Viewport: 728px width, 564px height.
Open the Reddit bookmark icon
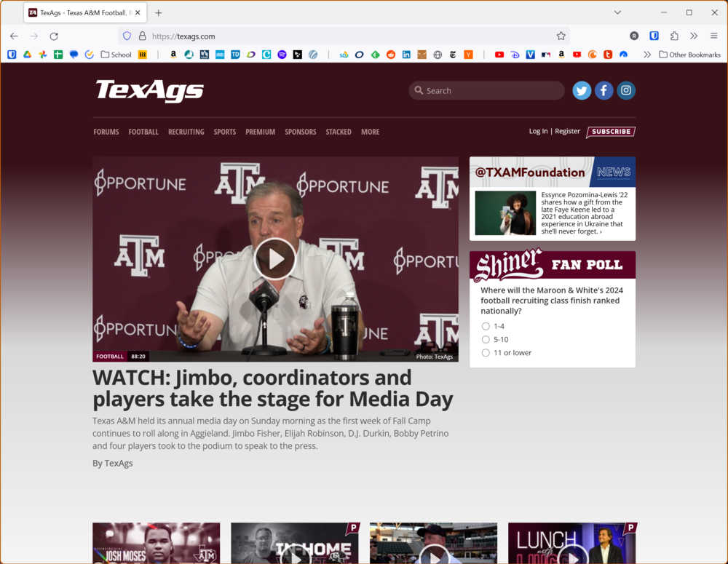[x=391, y=55]
